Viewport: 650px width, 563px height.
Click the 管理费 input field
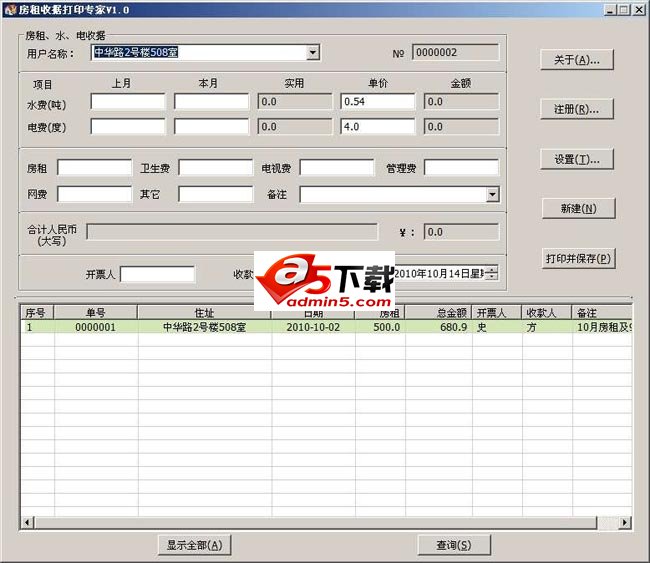coord(461,168)
